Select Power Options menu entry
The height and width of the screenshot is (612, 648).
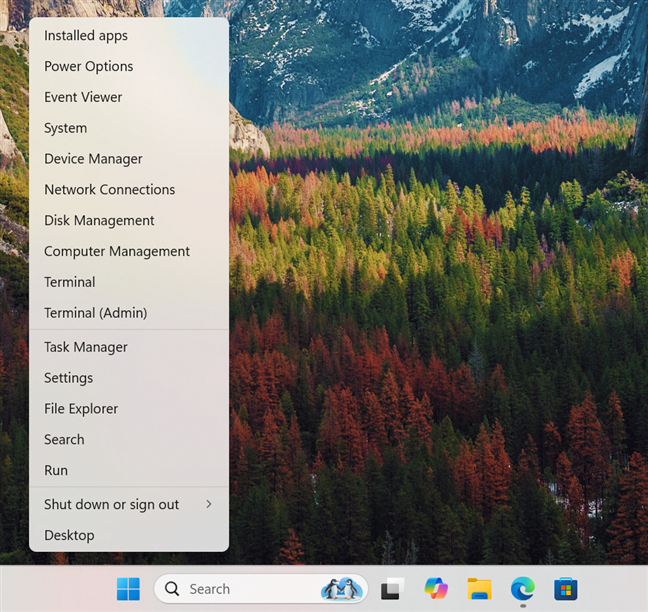pyautogui.click(x=129, y=66)
